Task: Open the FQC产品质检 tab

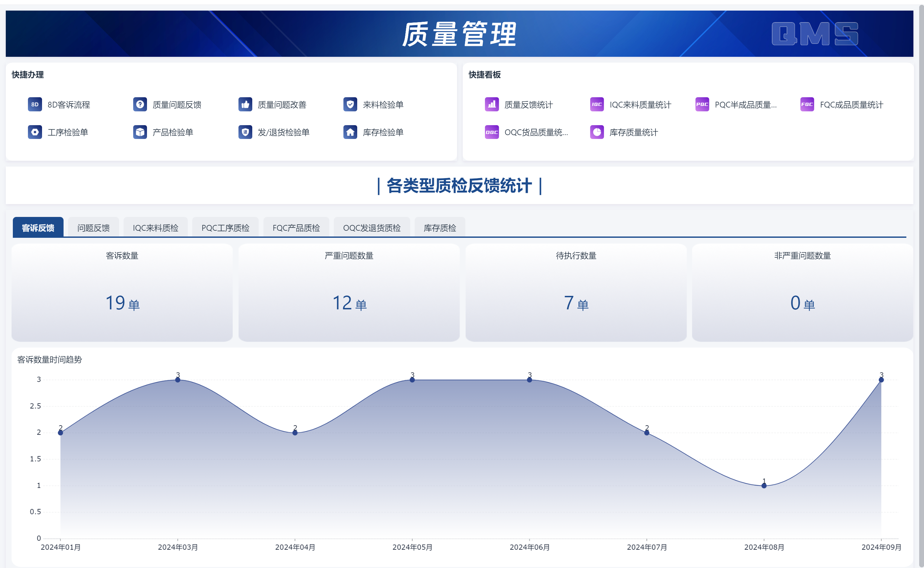Action: click(296, 228)
